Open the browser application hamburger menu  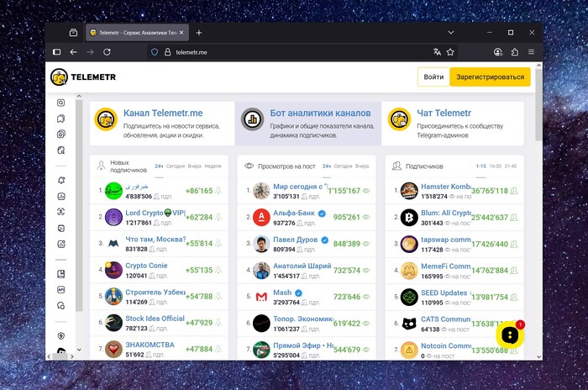click(x=531, y=51)
